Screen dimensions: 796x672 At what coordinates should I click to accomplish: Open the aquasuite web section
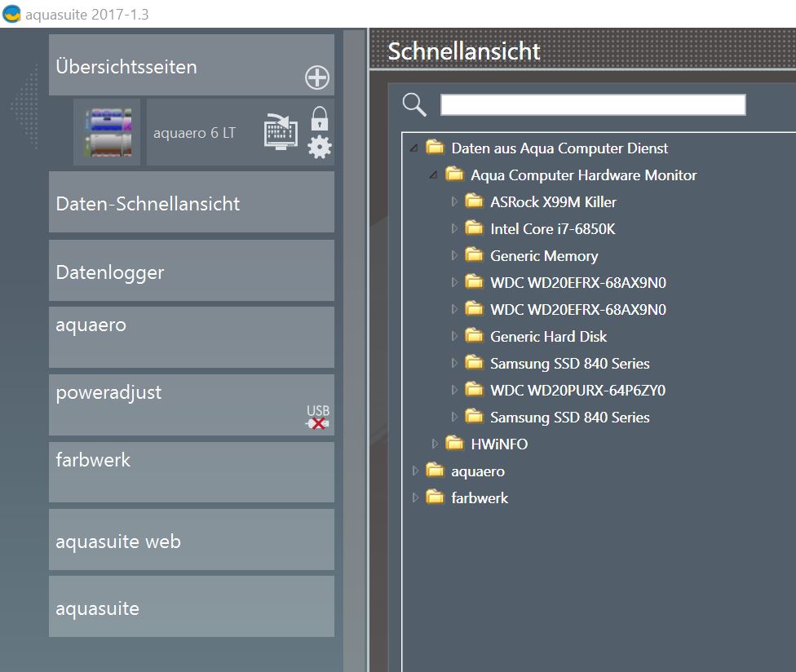(x=192, y=540)
